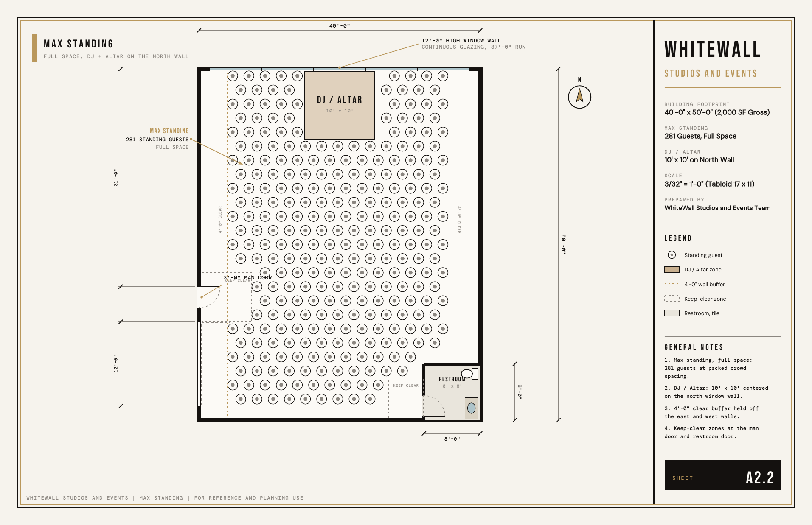Click the STUDIOS AND EVENTS subtitle
The height and width of the screenshot is (525, 812).
pyautogui.click(x=711, y=73)
